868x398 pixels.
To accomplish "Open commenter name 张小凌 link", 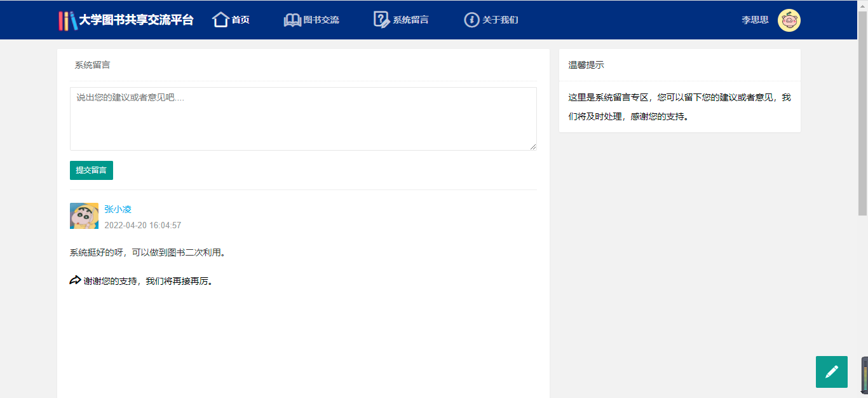I will click(118, 209).
